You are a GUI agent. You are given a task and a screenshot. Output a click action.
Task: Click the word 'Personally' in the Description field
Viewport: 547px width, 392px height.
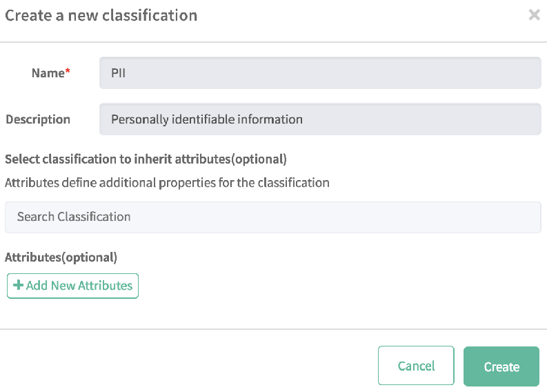tap(139, 119)
